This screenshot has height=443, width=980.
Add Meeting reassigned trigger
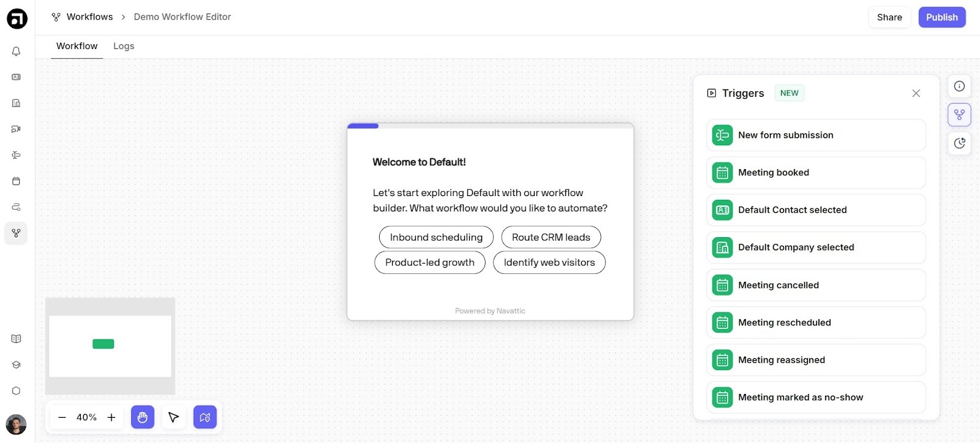816,360
